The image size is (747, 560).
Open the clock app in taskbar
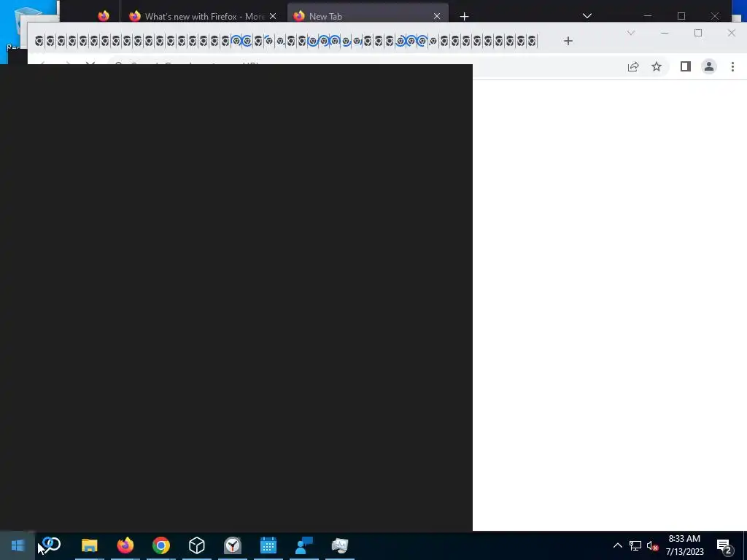(x=233, y=545)
